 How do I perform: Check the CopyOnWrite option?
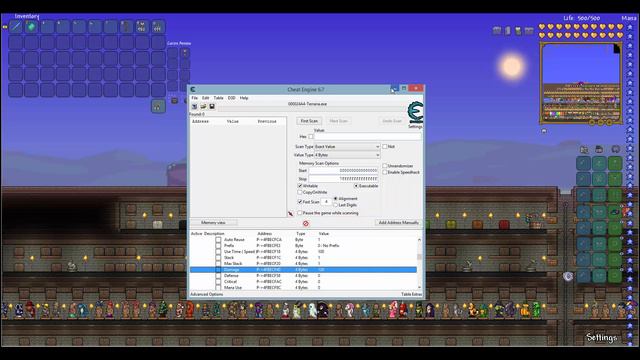[300, 192]
